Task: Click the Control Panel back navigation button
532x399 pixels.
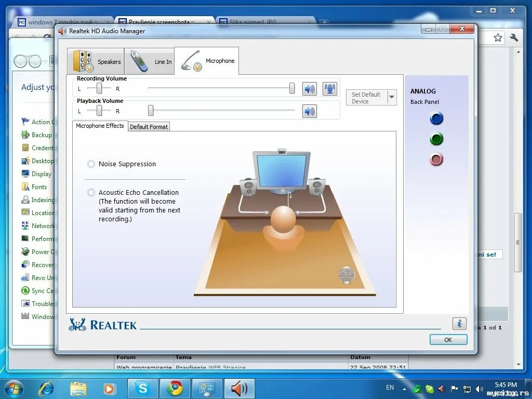Action: click(20, 61)
